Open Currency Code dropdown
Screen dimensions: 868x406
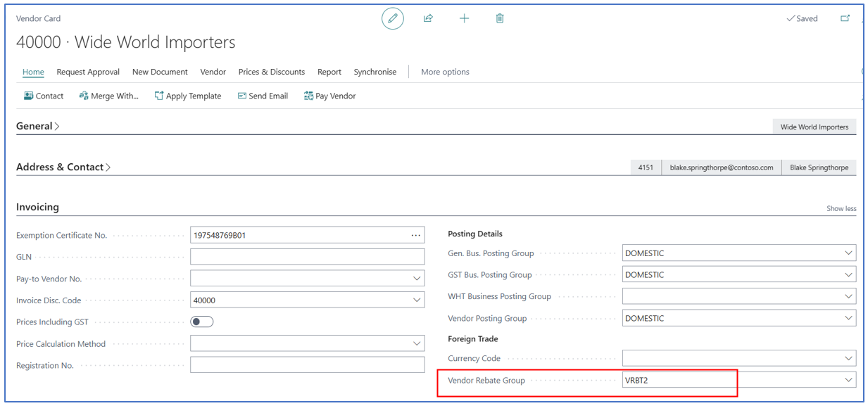(848, 358)
